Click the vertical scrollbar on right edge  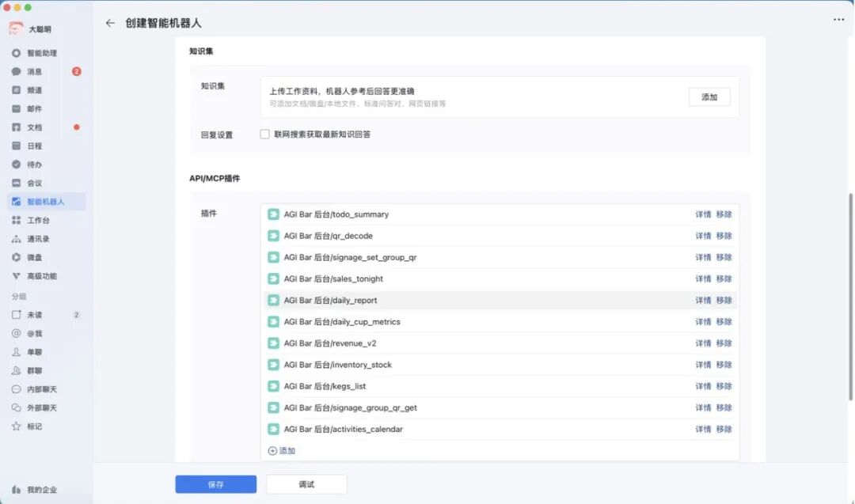[x=850, y=297]
